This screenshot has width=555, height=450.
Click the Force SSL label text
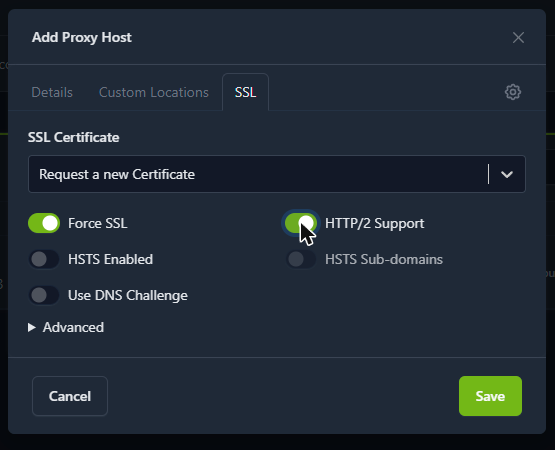98,223
